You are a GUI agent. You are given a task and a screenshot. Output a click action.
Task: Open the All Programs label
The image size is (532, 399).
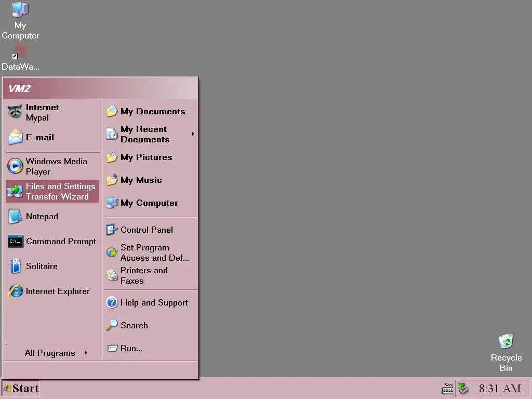[50, 353]
